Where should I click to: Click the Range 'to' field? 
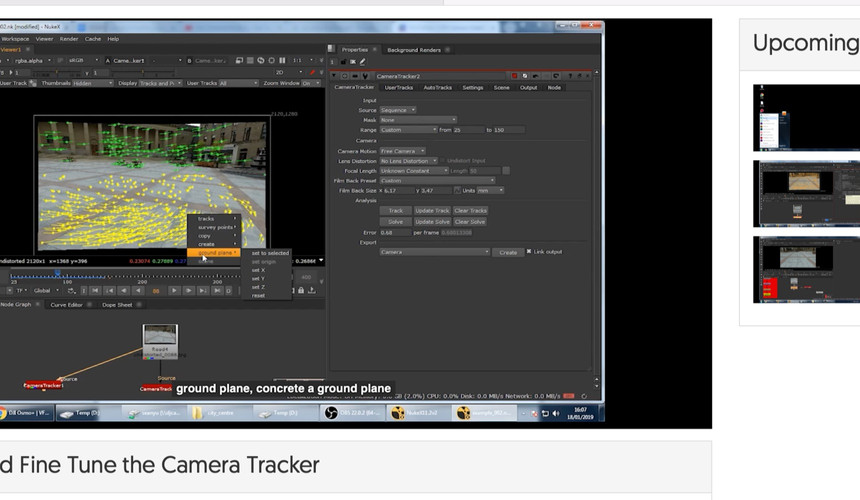tap(508, 130)
